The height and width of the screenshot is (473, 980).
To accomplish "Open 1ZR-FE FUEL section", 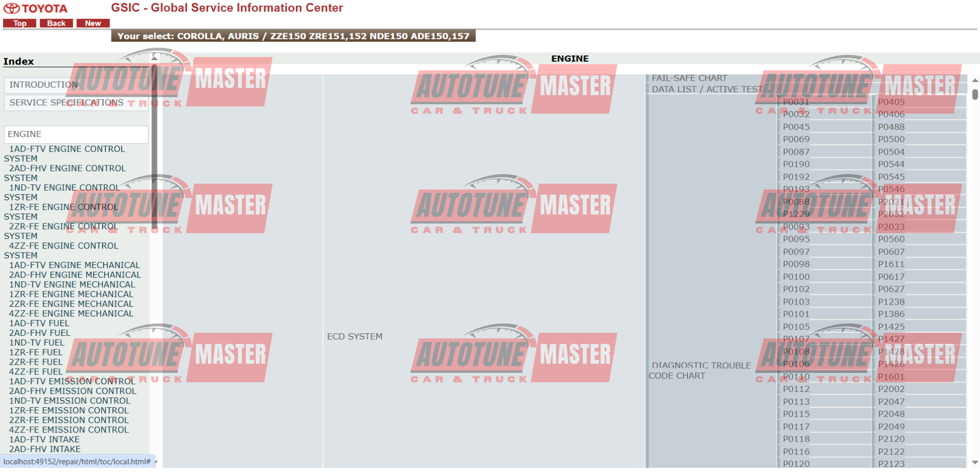I will (x=36, y=353).
